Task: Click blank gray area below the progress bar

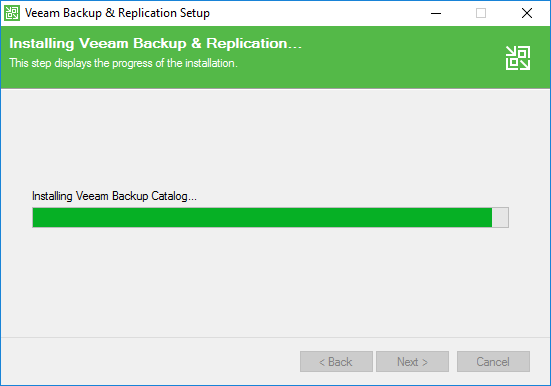Action: click(274, 281)
